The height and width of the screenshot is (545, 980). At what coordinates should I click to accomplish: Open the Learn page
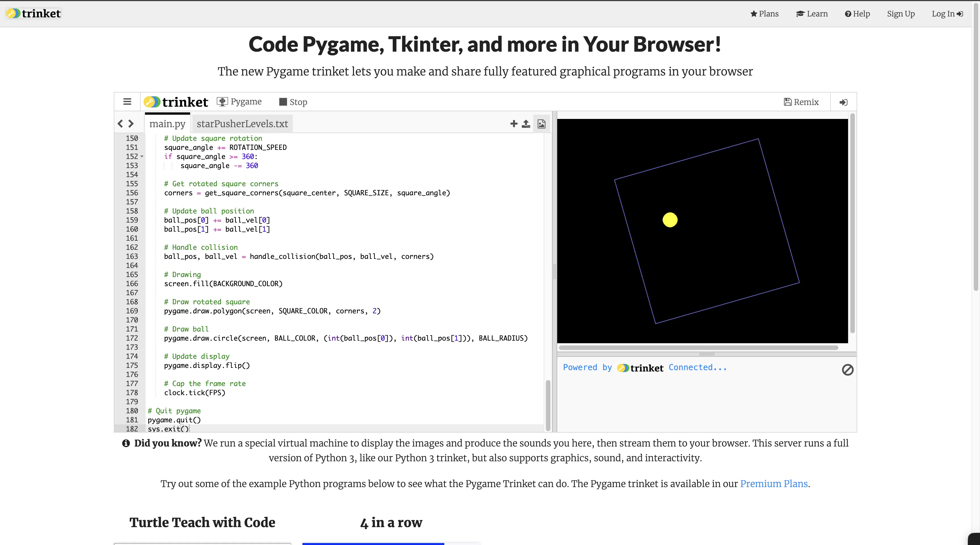click(x=812, y=14)
